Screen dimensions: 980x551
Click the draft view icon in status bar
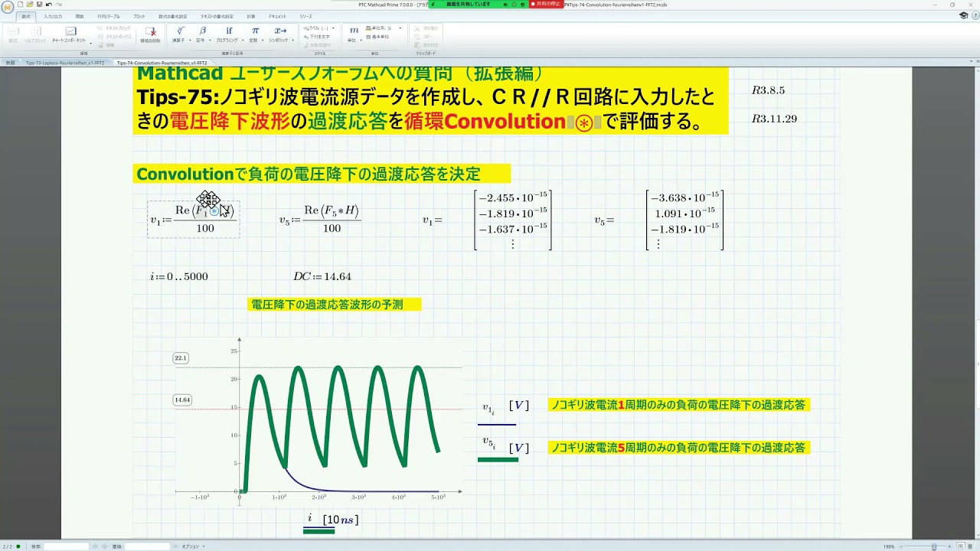pyautogui.click(x=970, y=546)
